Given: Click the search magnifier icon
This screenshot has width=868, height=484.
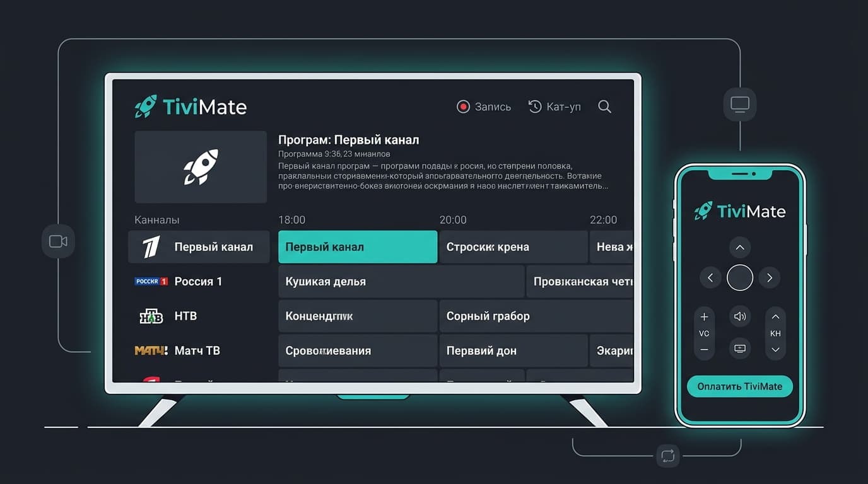Looking at the screenshot, I should tap(604, 107).
